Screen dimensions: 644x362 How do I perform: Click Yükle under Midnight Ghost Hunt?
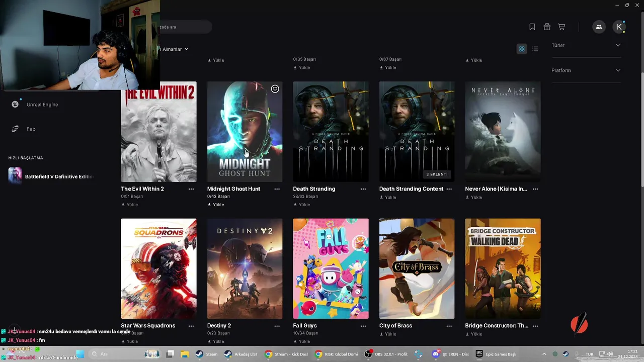216,205
